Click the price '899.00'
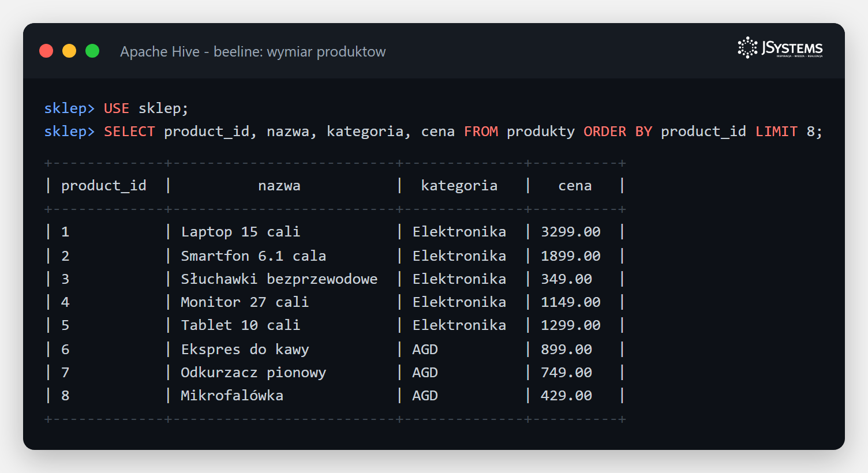Image resolution: width=868 pixels, height=473 pixels. (566, 350)
